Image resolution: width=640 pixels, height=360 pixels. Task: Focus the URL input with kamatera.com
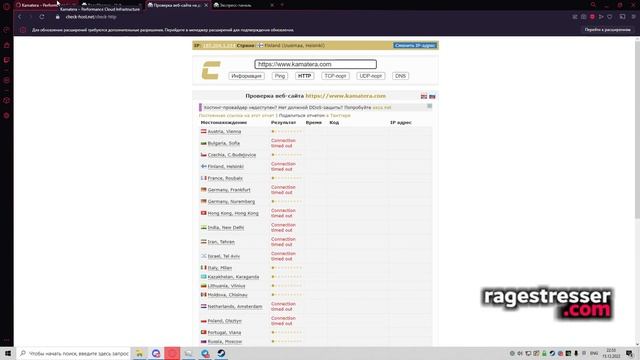pos(316,64)
